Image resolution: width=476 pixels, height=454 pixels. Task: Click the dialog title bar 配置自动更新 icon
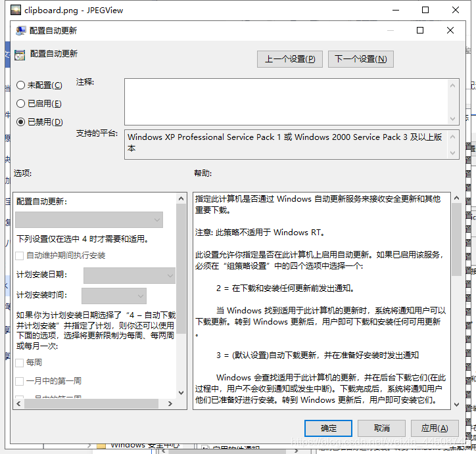(20, 31)
